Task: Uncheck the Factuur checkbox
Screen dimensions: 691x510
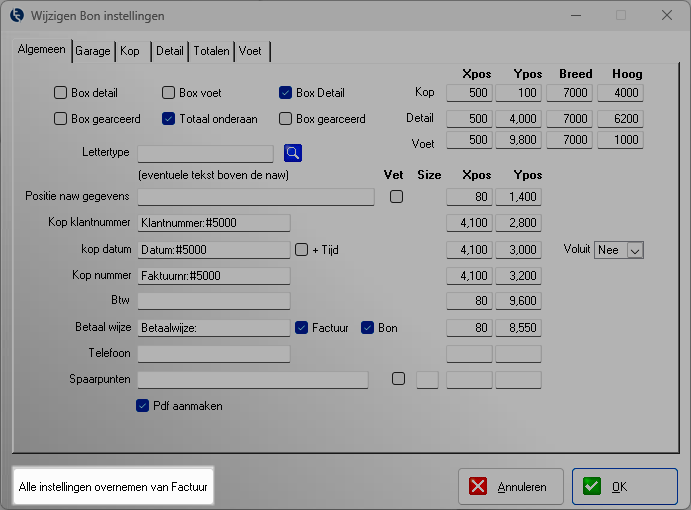Action: [x=302, y=328]
